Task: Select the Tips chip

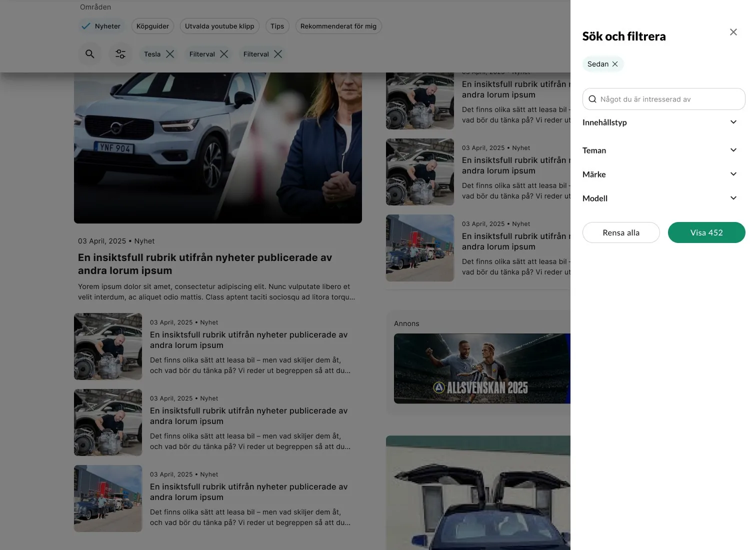Action: point(277,26)
